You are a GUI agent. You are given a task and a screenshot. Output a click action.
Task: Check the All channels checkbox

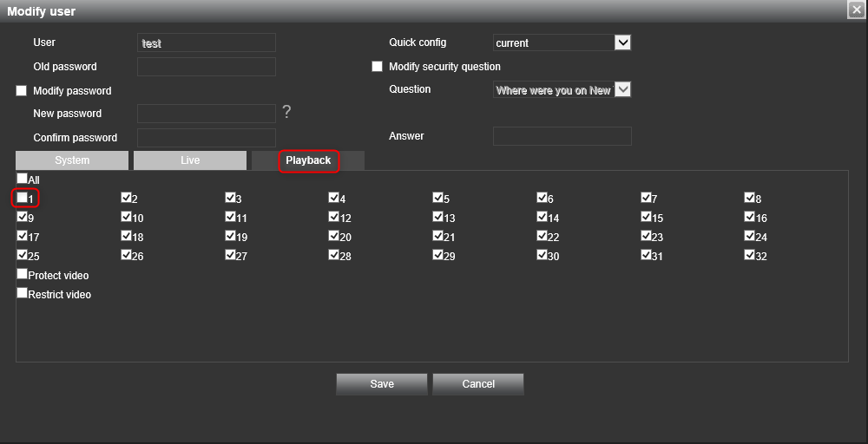pyautogui.click(x=23, y=179)
